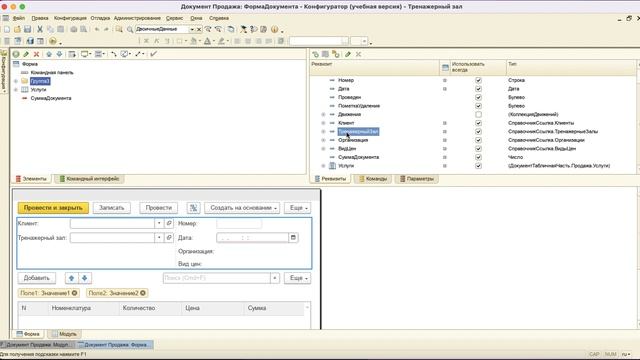The height and width of the screenshot is (360, 640).
Task: Click the red delete element icon
Action: 36,54
